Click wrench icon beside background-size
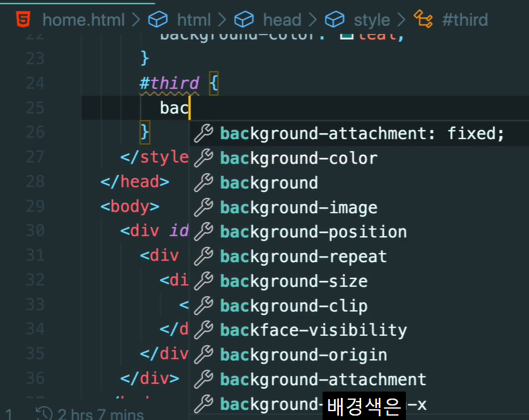Viewport: 529px width, 420px height. [203, 281]
